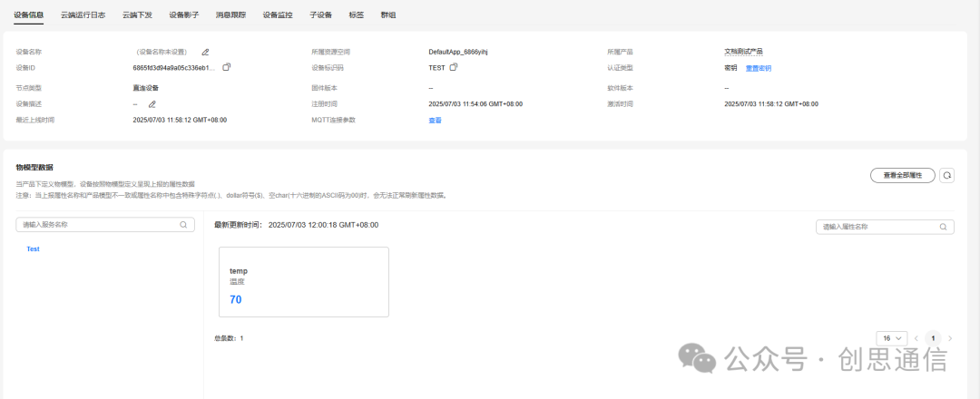Click 查看 link for MQTT connection parameters
Image resolution: width=980 pixels, height=399 pixels.
click(x=435, y=121)
